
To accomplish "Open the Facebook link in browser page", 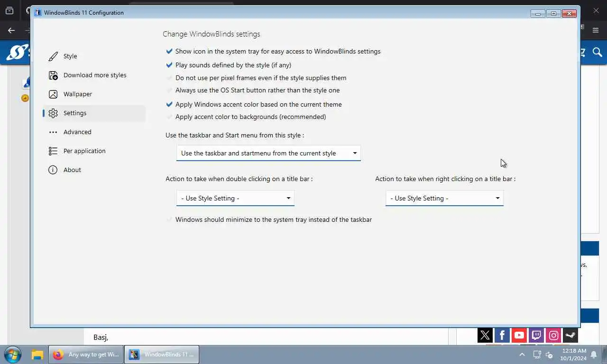I will click(502, 336).
